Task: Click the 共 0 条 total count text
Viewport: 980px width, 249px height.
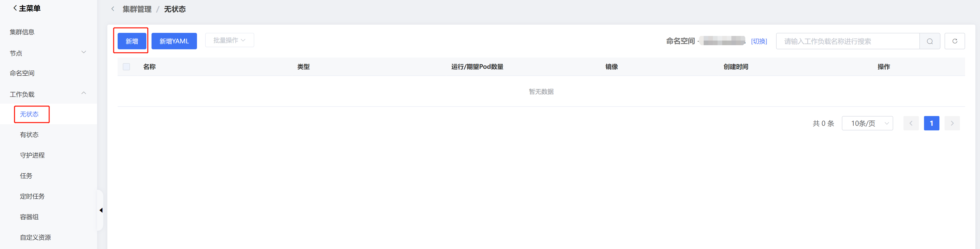Action: pos(823,123)
